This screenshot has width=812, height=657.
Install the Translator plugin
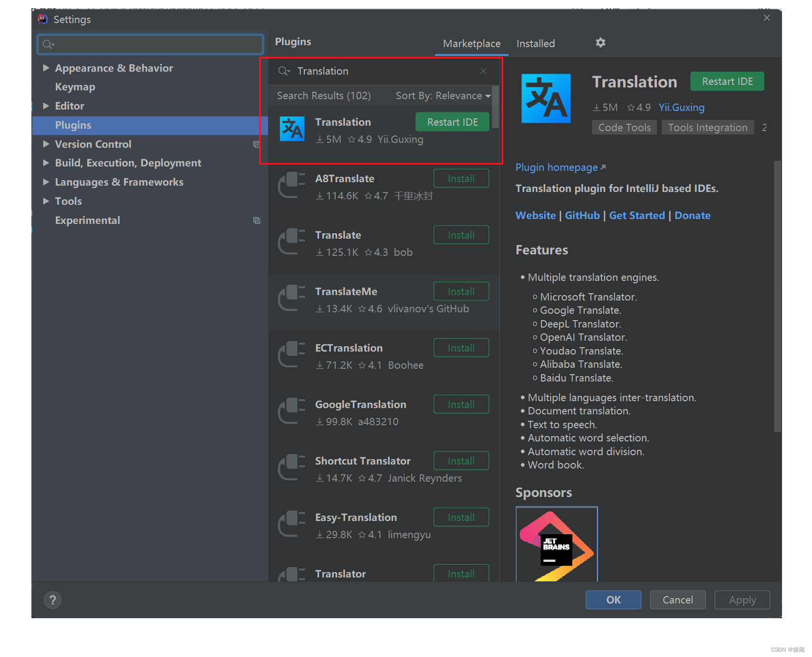[461, 573]
